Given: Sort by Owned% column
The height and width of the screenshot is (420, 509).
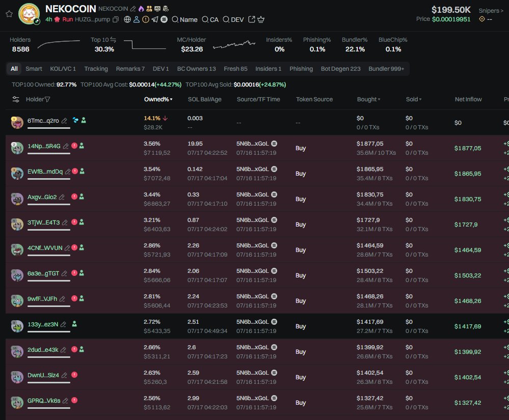Looking at the screenshot, I should point(158,99).
